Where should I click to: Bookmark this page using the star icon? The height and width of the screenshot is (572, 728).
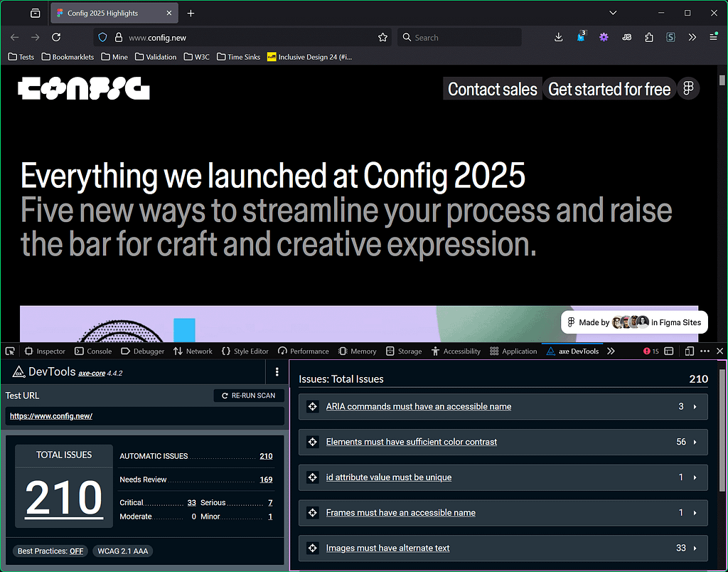[x=382, y=37]
